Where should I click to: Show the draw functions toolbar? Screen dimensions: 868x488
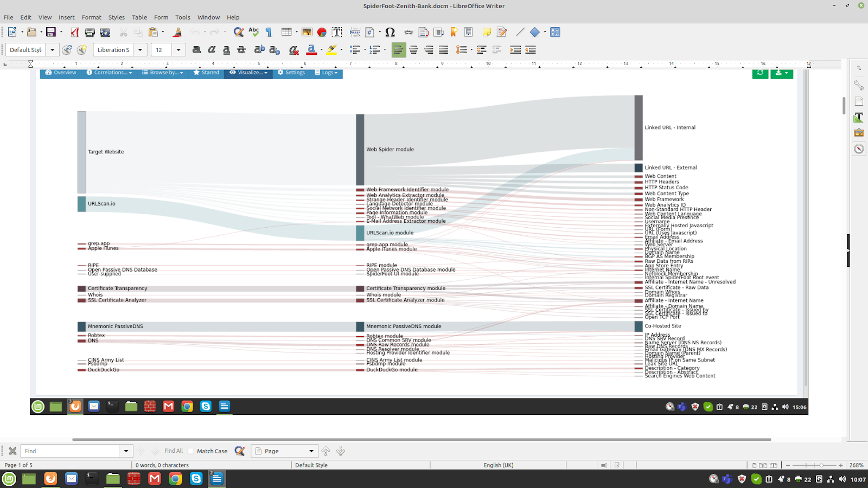[555, 32]
